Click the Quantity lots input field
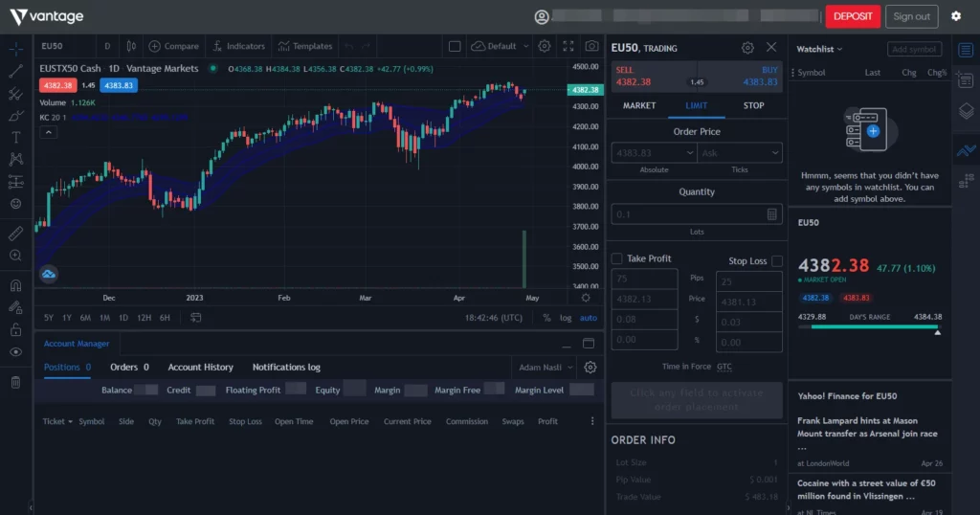 [687, 215]
